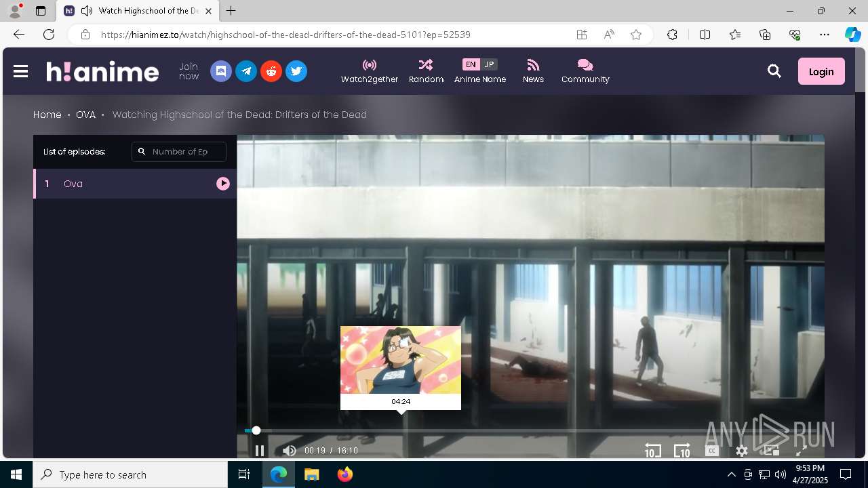
Task: Click the video time display 00:19 / 16:10
Action: (331, 451)
